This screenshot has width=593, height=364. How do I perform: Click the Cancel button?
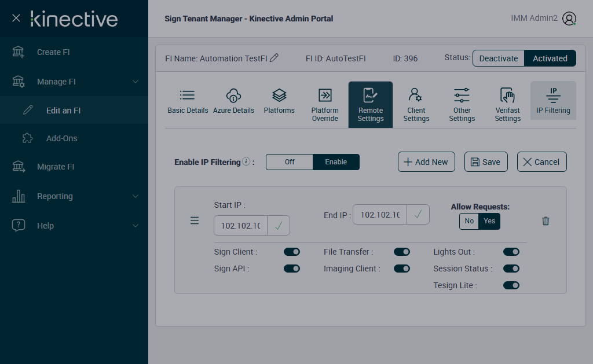(541, 162)
